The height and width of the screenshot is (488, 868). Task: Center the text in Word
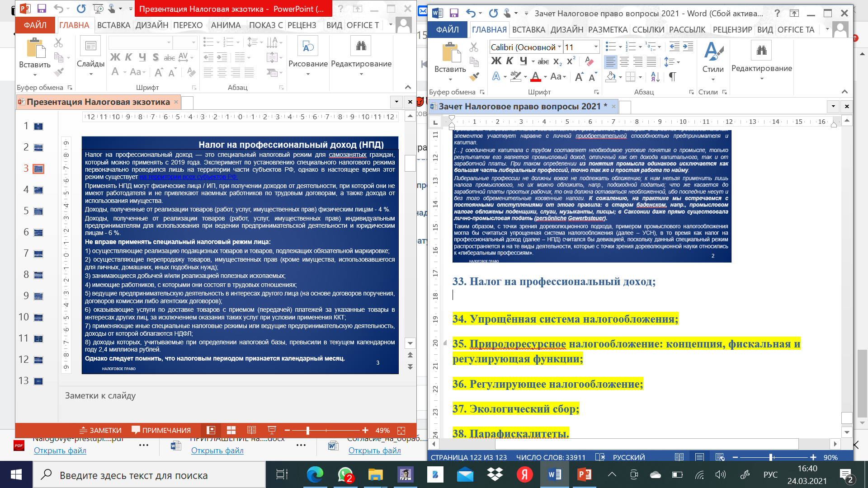(x=624, y=62)
